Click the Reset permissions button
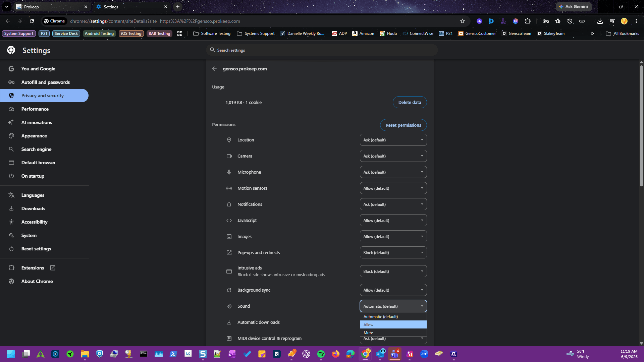Image resolution: width=644 pixels, height=362 pixels. [x=403, y=125]
